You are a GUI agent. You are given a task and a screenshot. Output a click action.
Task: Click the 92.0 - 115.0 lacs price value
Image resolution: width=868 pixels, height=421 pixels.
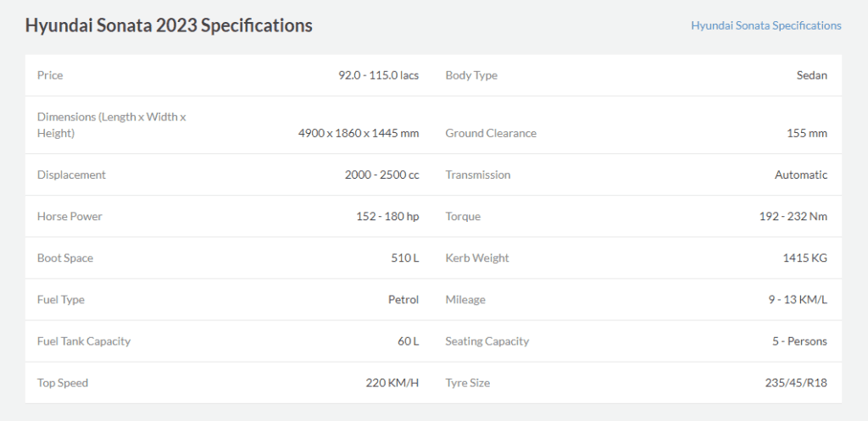point(379,75)
